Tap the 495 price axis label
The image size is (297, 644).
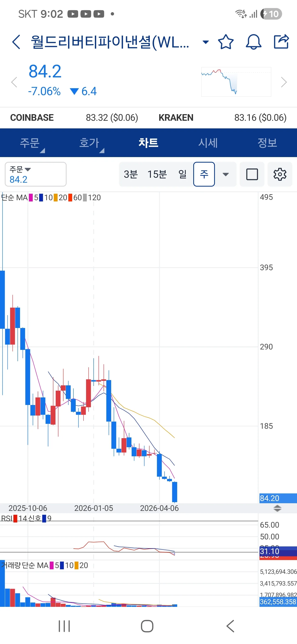click(266, 197)
